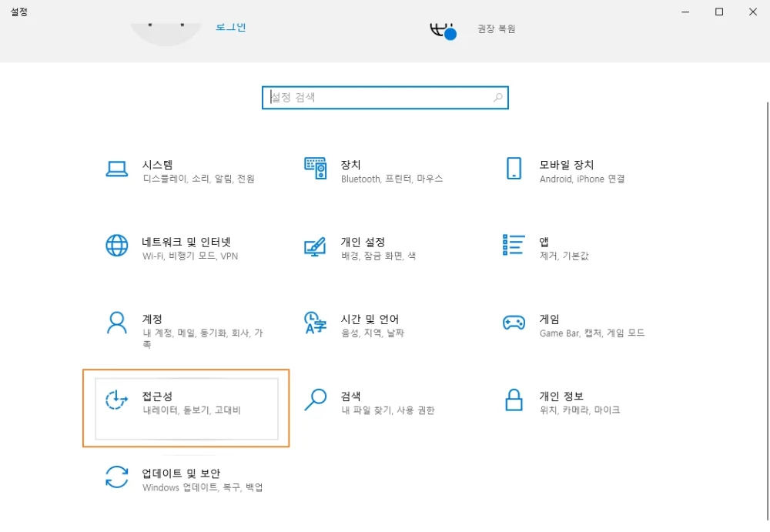This screenshot has width=770, height=532.
Task: Click the search magnifier in the search box
Action: [497, 98]
